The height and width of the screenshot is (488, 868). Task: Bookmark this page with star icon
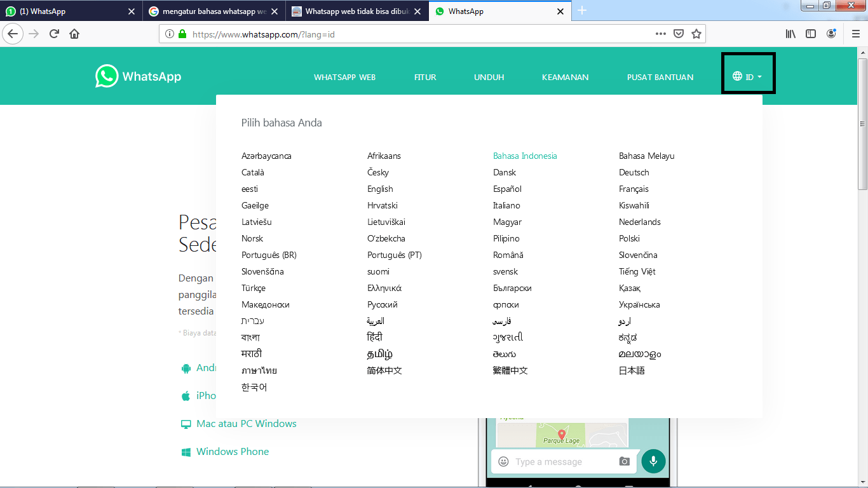click(x=696, y=34)
